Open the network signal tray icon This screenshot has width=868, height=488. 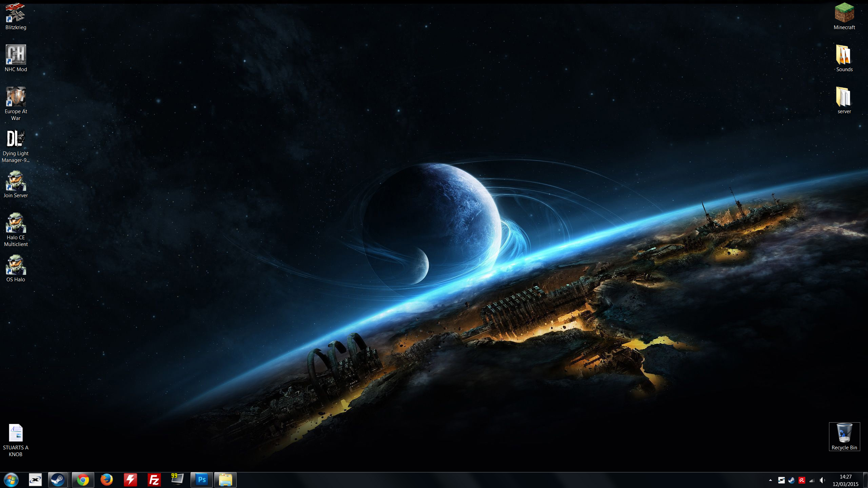pos(812,480)
